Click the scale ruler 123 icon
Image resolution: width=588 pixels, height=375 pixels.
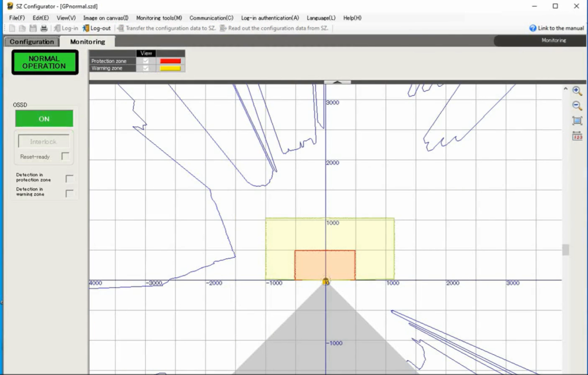[577, 136]
